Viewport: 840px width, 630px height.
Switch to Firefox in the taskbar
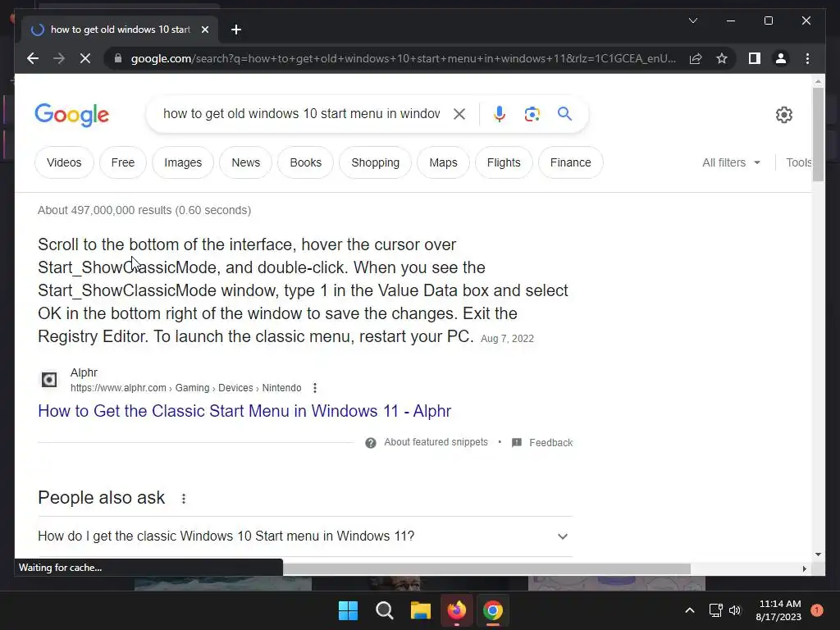point(456,610)
